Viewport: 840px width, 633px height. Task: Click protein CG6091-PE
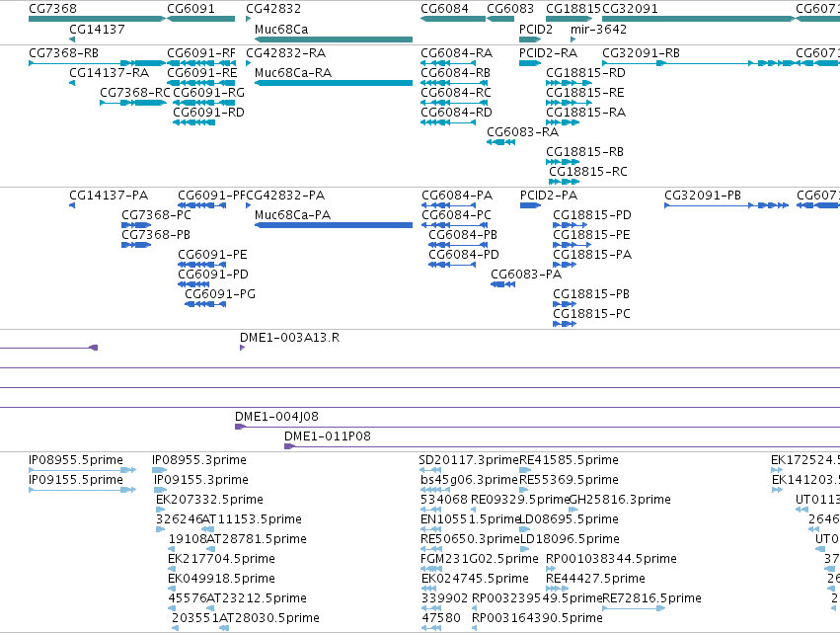212,255
